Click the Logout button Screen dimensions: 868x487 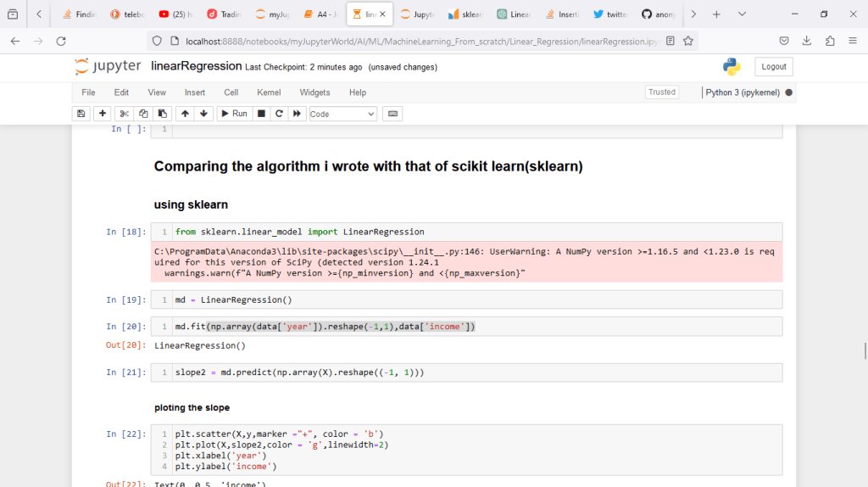point(773,67)
